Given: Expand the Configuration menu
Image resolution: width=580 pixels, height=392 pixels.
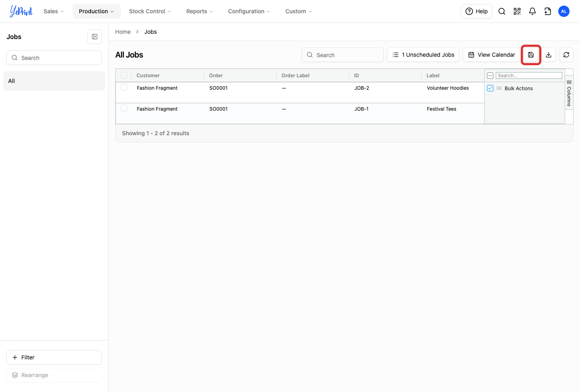Looking at the screenshot, I should [249, 11].
